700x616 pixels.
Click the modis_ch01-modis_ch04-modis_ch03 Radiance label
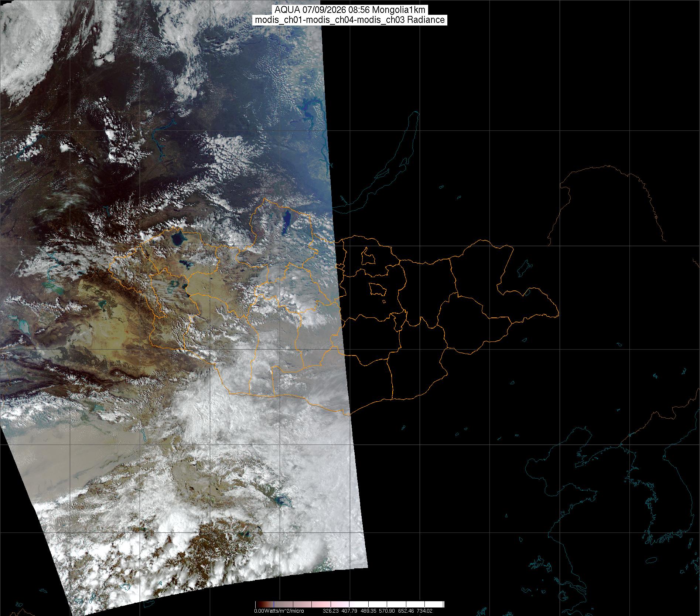point(350,20)
